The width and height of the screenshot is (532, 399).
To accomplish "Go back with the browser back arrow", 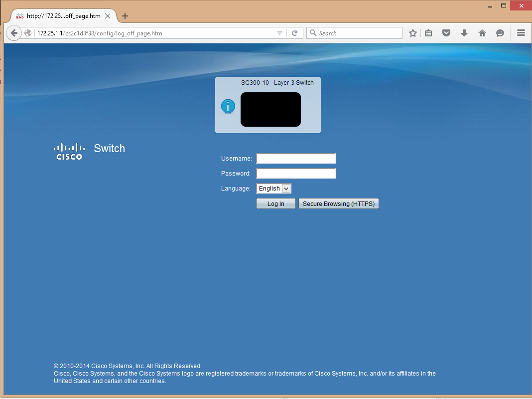I will 13,33.
